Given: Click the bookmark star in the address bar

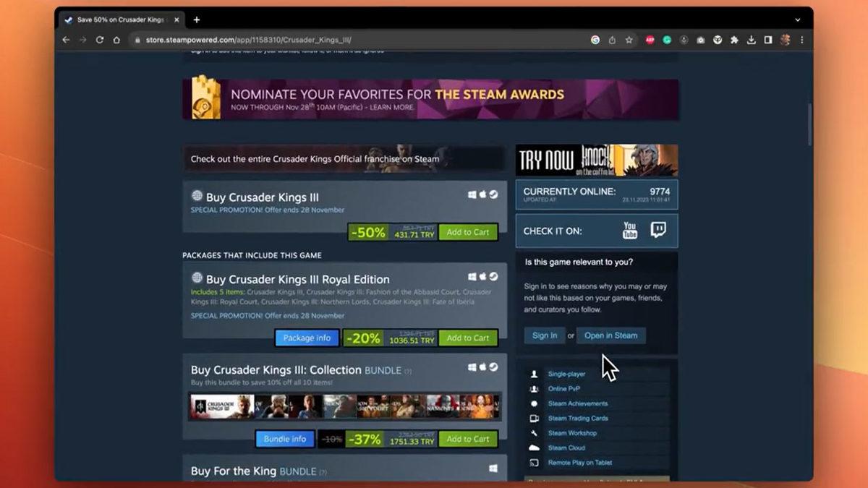Looking at the screenshot, I should tap(629, 40).
